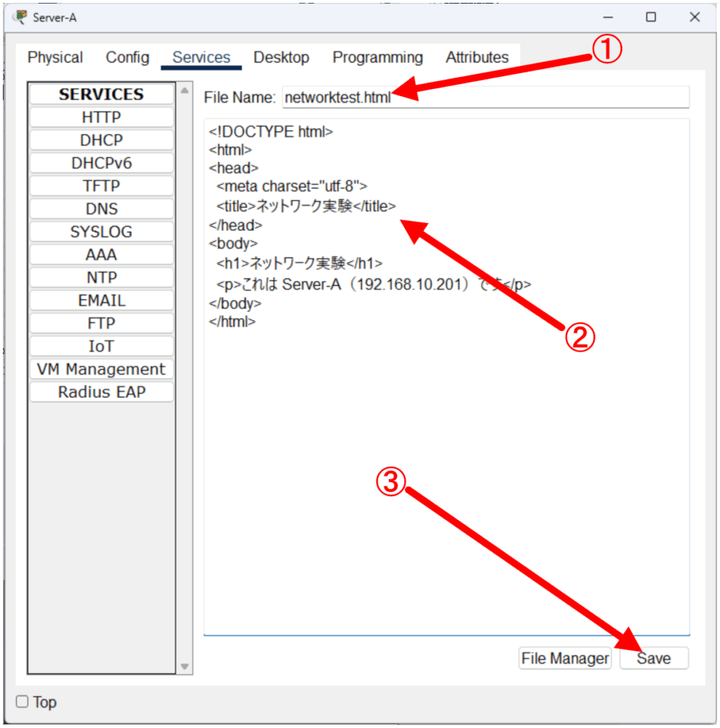Enable the Top checkbox
The width and height of the screenshot is (720, 728).
(x=23, y=702)
